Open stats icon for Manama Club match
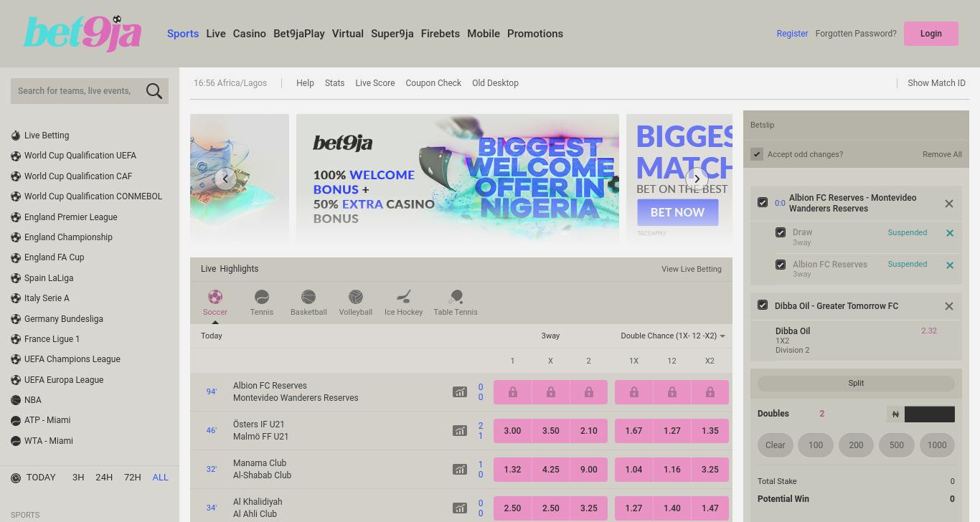Image resolution: width=980 pixels, height=522 pixels. 459,470
